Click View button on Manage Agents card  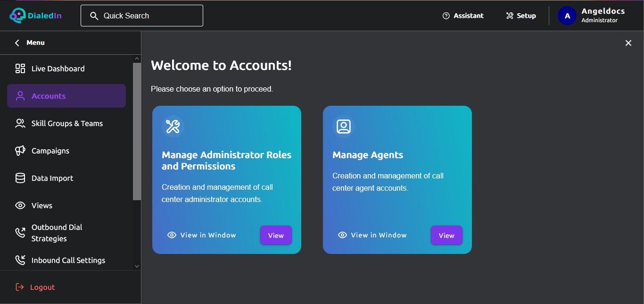[x=446, y=235]
